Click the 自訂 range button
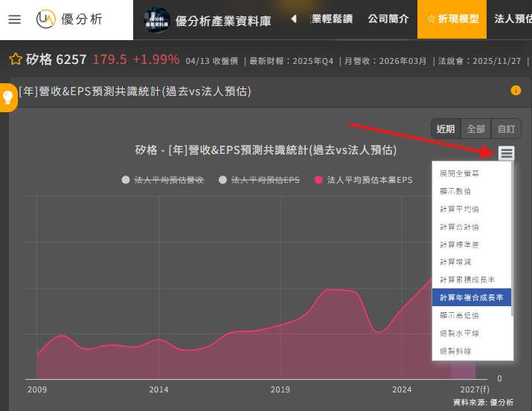The image size is (532, 411). (x=506, y=129)
